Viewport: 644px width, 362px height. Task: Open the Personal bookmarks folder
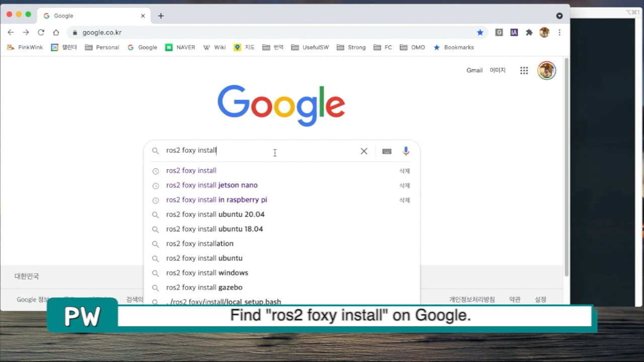pyautogui.click(x=102, y=47)
